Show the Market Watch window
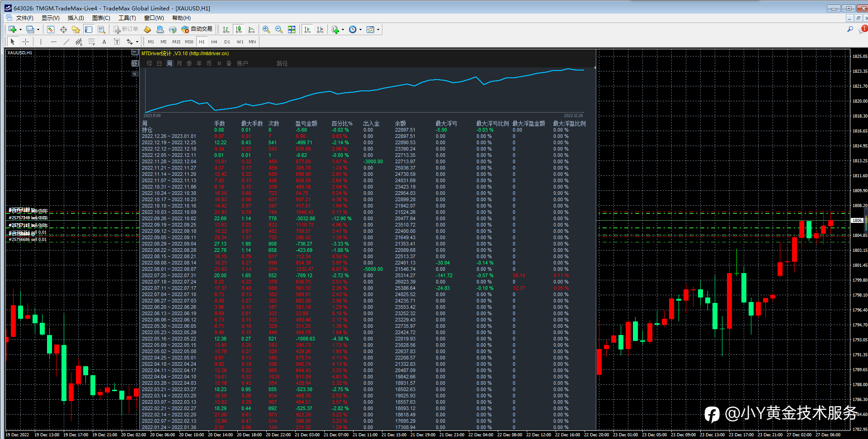The width and height of the screenshot is (868, 439). point(51,29)
